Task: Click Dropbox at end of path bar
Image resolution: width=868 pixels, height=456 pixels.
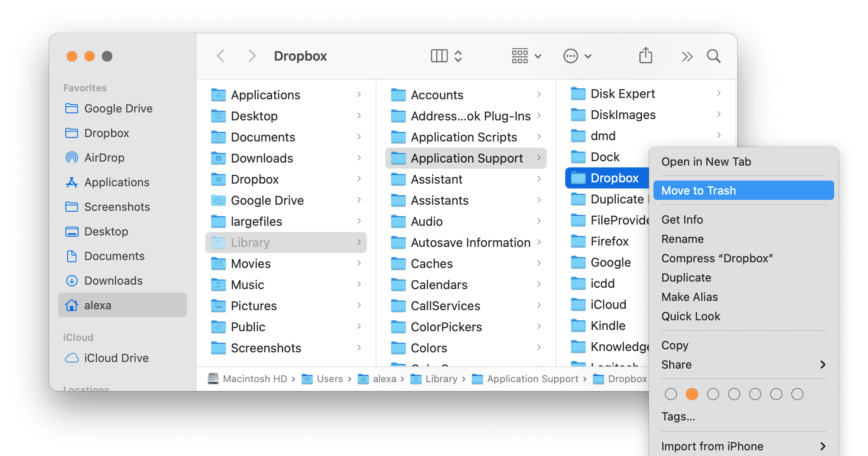Action: (620, 379)
